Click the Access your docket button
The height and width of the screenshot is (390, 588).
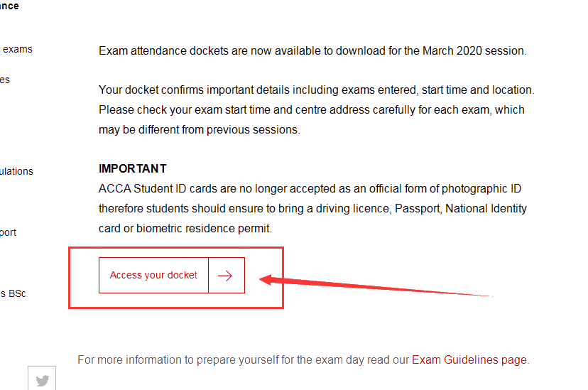(x=154, y=275)
